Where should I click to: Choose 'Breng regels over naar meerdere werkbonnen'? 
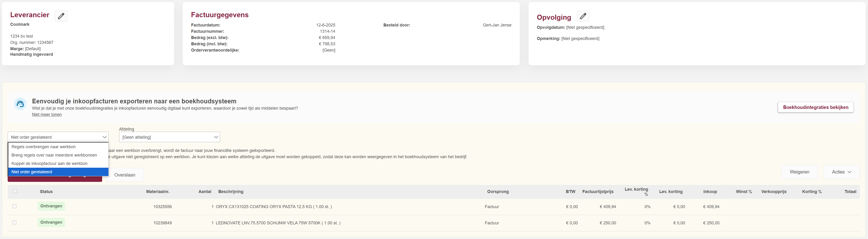58,155
